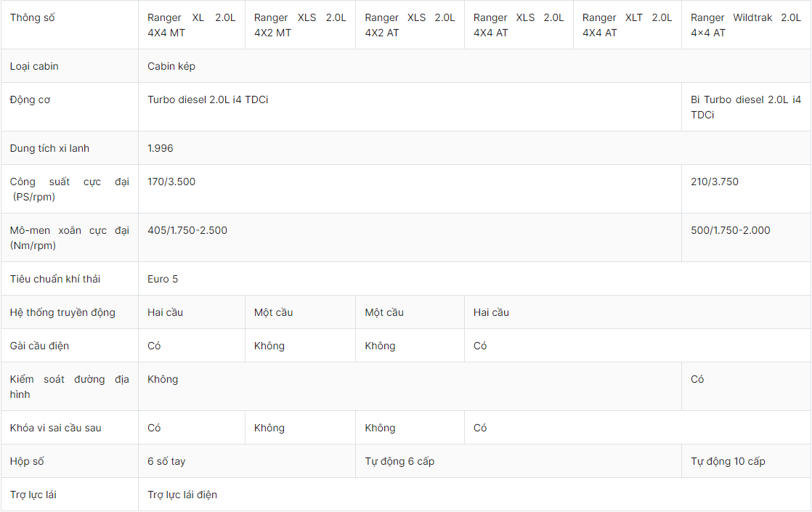Click the Euro 5 emission standard cell

(x=163, y=279)
